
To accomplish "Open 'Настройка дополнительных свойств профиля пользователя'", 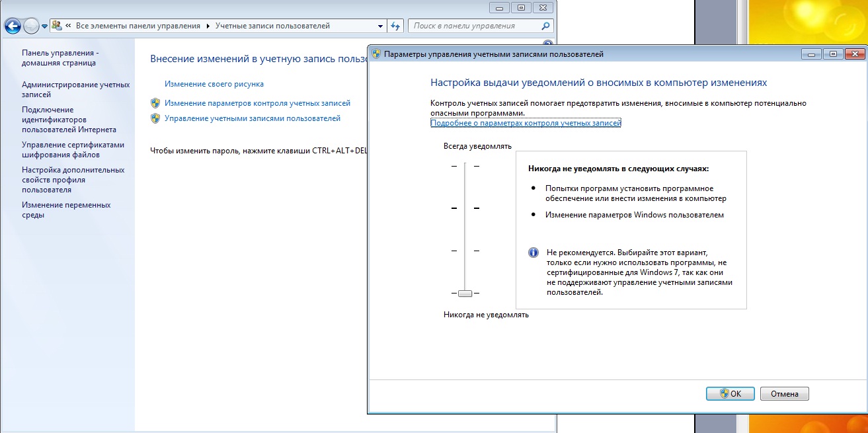I will click(73, 180).
